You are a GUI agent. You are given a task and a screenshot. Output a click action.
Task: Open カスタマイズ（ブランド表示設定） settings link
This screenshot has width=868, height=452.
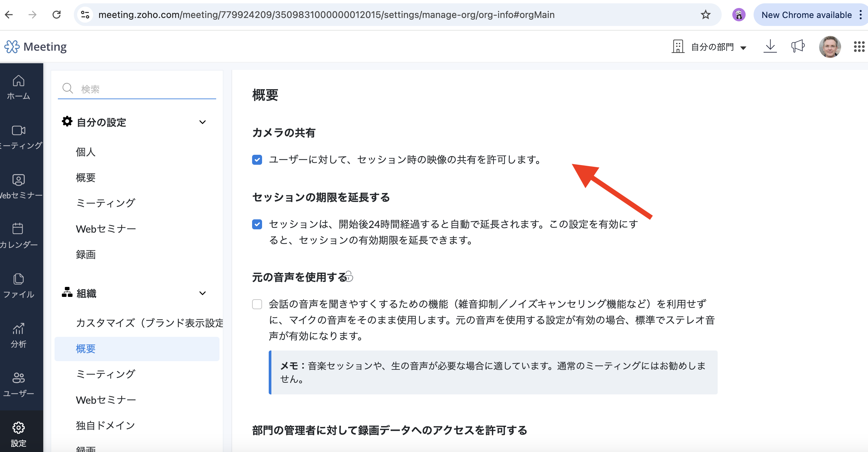tap(149, 323)
